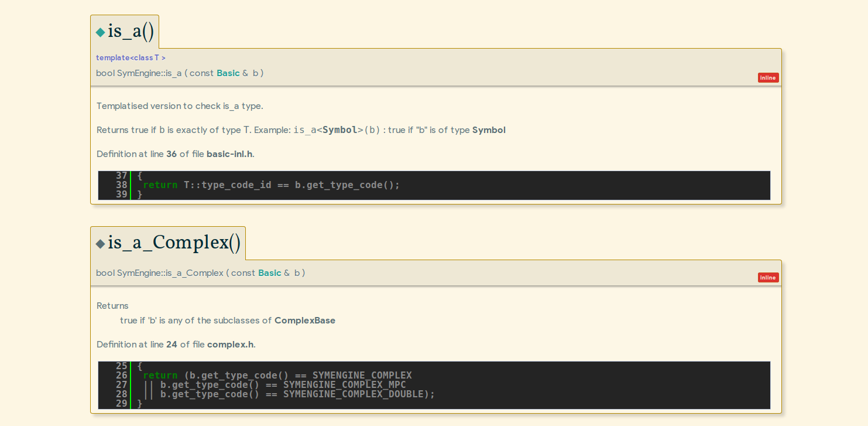The height and width of the screenshot is (426, 868).
Task: Open the Basic type link in is_a_Complex signature
Action: tap(269, 273)
